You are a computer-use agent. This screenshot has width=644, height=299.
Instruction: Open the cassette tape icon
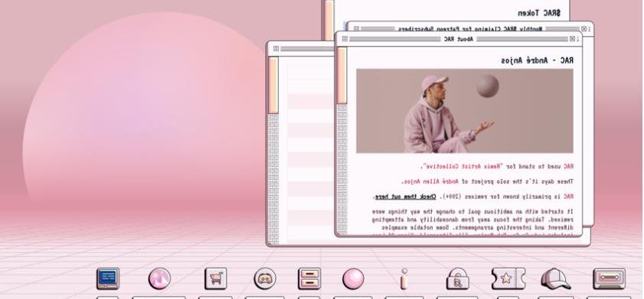610,279
